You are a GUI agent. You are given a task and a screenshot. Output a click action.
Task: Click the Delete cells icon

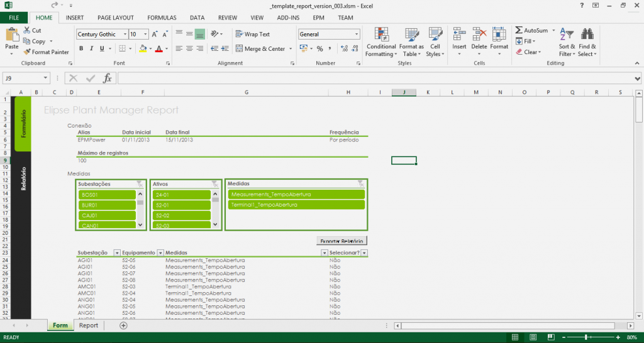pyautogui.click(x=479, y=35)
